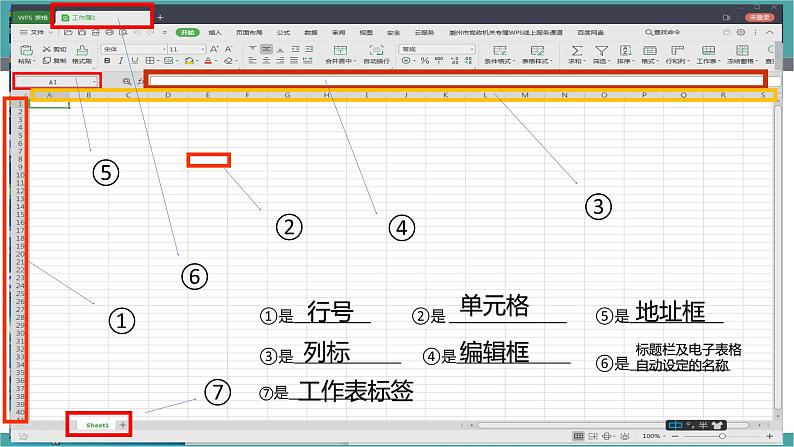Select the Sheet1 worksheet tab
Viewport: 794px width, 447px height.
click(97, 425)
